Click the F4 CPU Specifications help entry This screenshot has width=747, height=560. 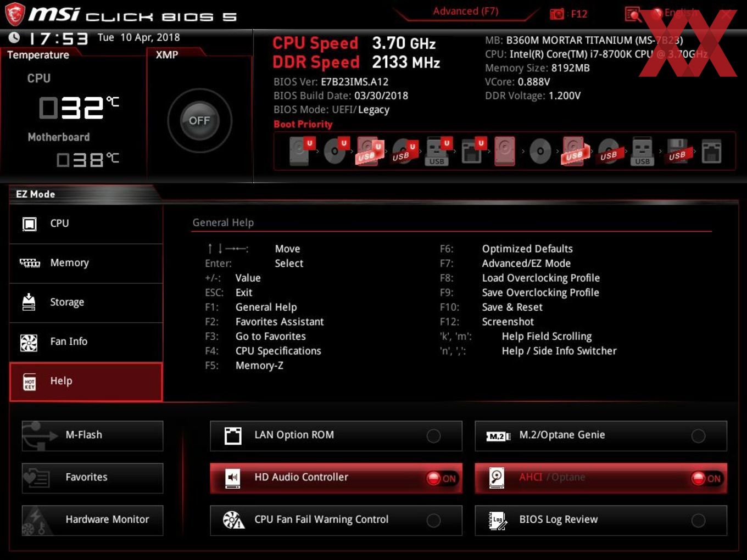point(263,351)
